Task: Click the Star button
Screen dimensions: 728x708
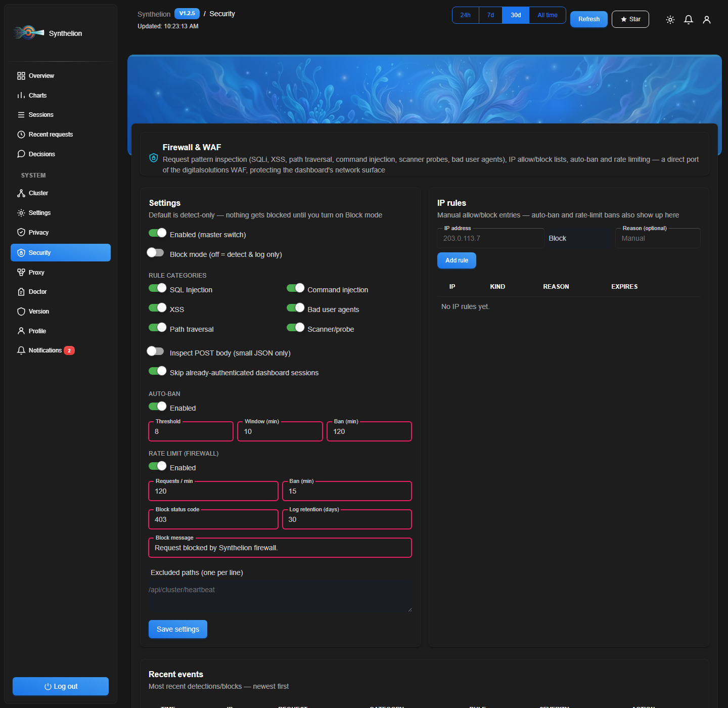Action: (630, 19)
